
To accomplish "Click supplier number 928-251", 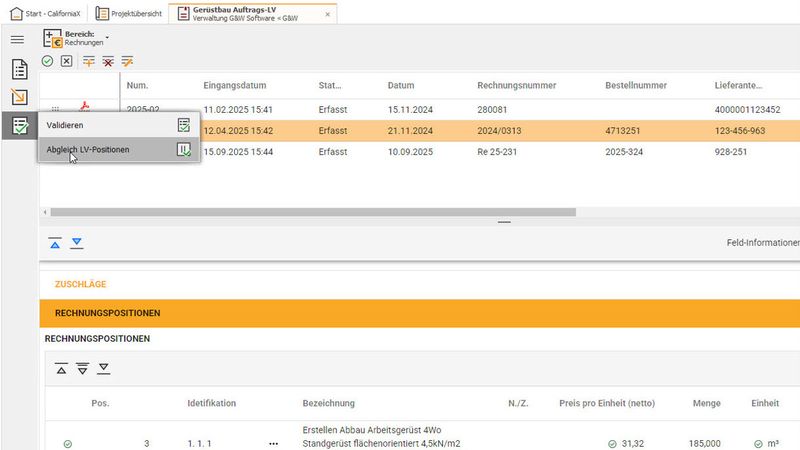I will tap(731, 152).
